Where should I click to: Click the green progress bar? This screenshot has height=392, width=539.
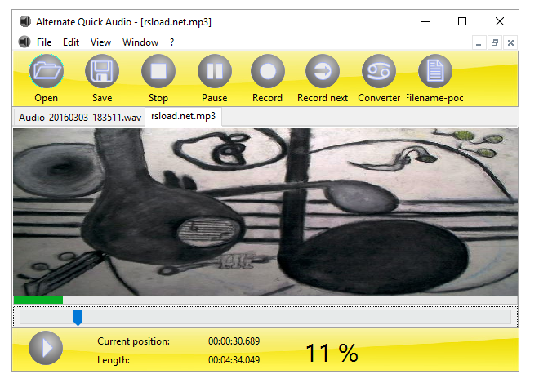38,301
